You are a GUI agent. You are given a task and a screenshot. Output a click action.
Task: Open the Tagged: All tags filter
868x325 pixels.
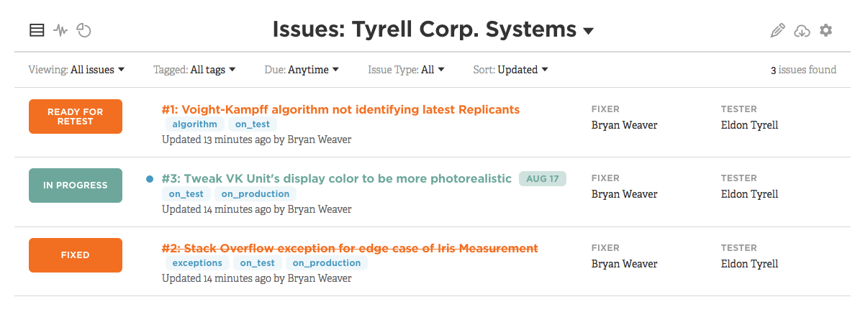195,70
